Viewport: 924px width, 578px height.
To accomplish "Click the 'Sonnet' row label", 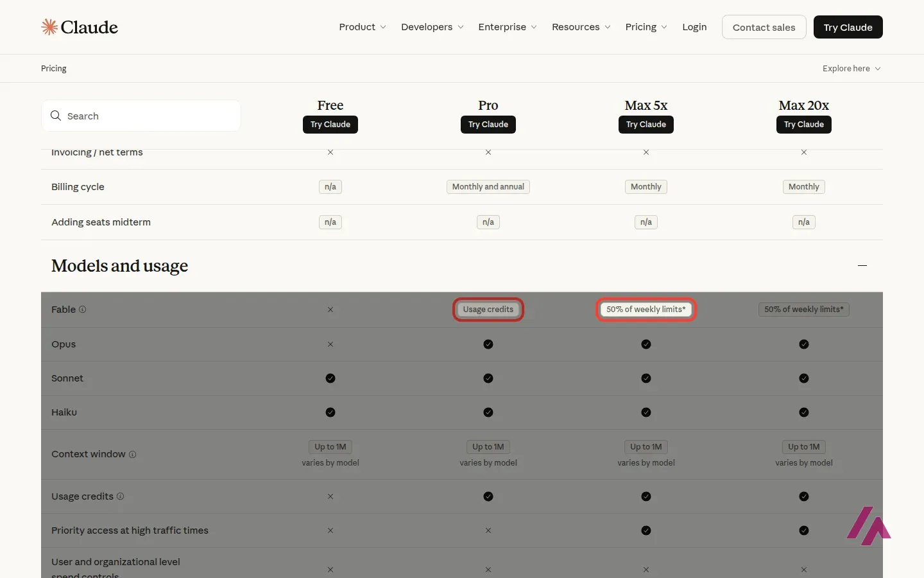I will pyautogui.click(x=67, y=378).
